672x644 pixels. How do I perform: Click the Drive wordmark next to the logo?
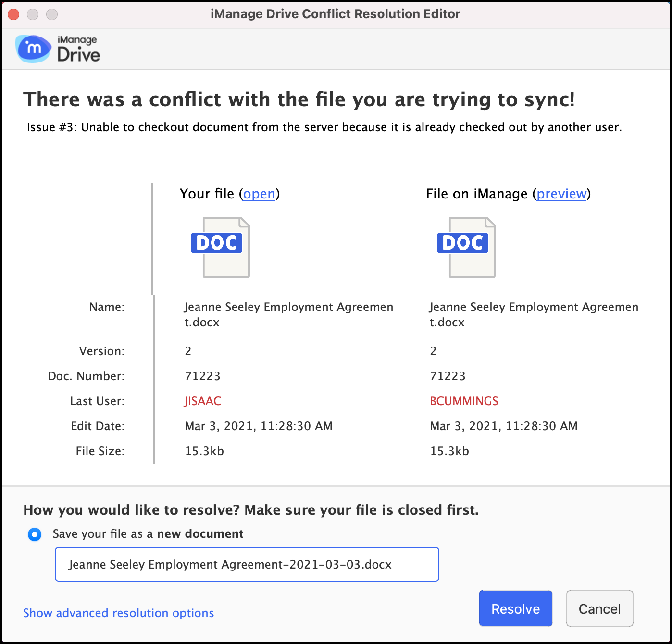pyautogui.click(x=78, y=54)
